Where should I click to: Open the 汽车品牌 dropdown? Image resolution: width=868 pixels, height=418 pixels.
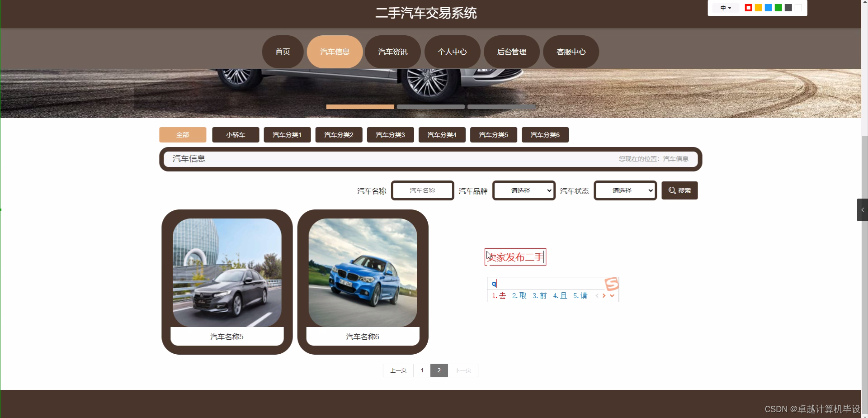523,190
